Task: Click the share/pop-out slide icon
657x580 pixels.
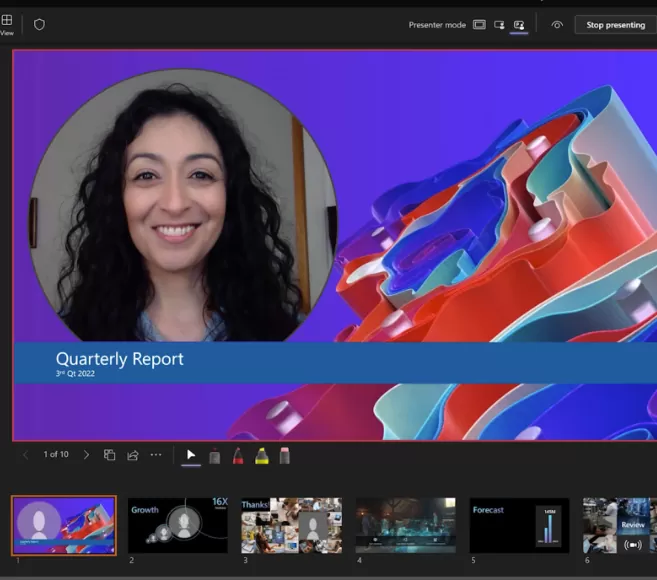Action: (132, 455)
